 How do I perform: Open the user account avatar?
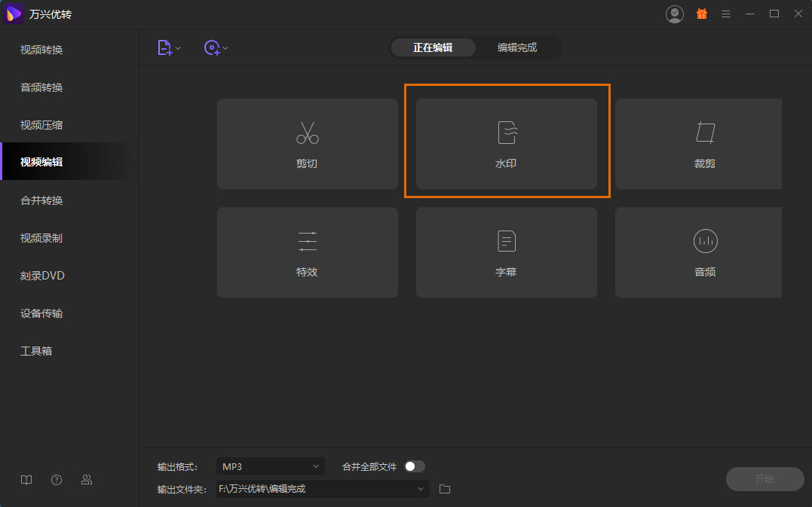click(x=674, y=14)
